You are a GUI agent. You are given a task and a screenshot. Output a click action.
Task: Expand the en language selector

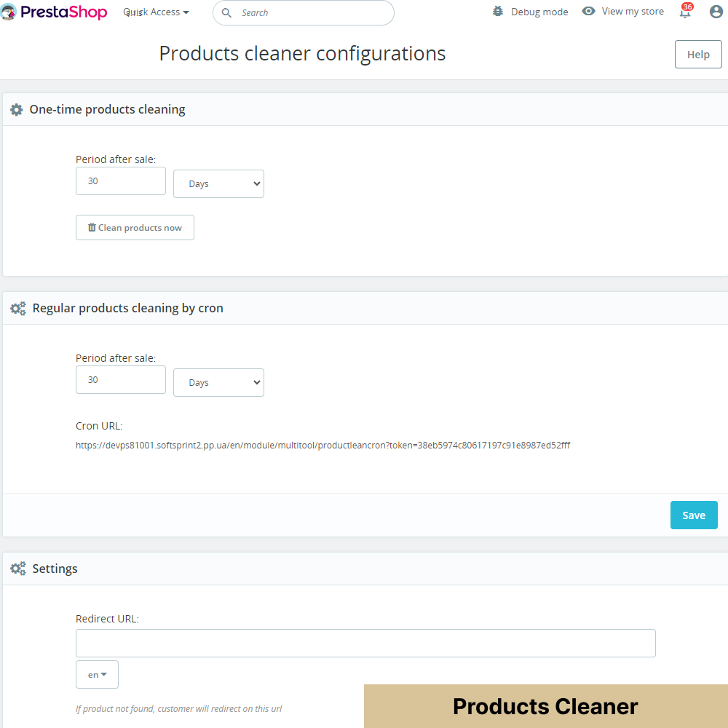97,674
